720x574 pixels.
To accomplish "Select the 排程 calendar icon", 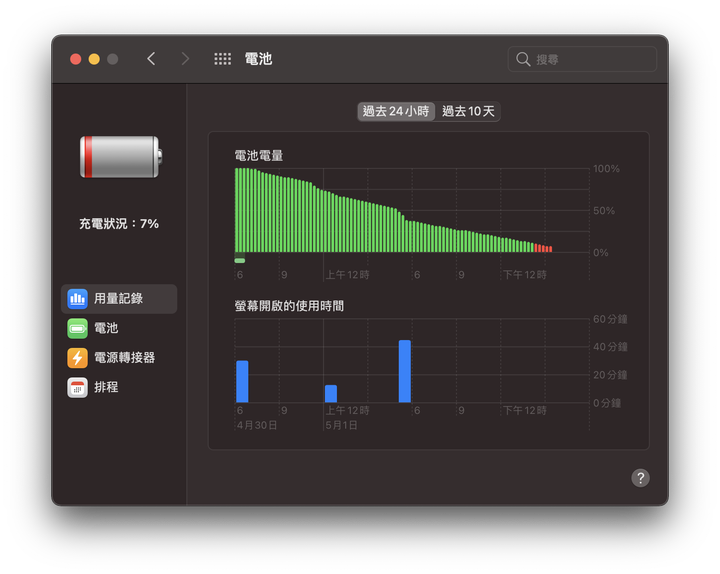I will (77, 387).
